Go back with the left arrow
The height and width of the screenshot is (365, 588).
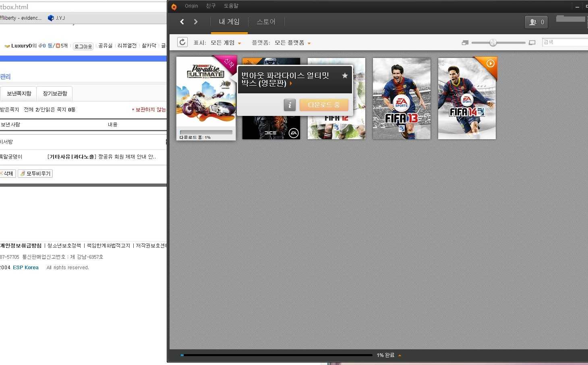coord(182,22)
